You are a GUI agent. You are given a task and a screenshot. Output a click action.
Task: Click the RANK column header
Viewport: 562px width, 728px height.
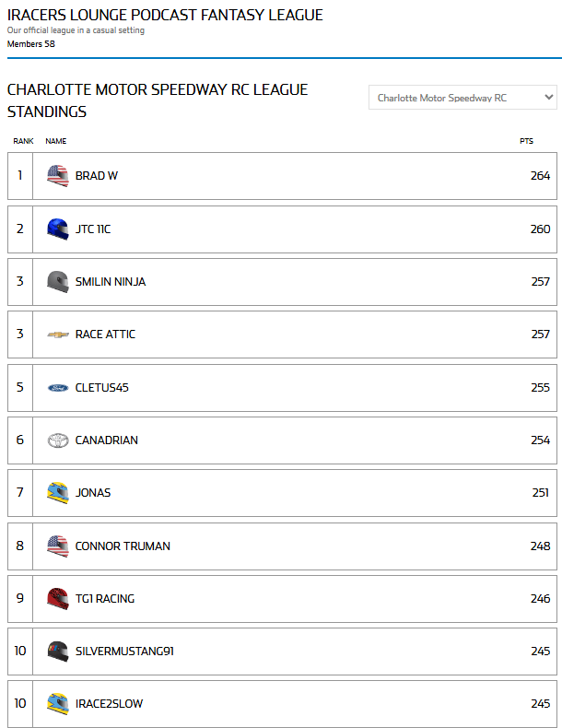23,141
